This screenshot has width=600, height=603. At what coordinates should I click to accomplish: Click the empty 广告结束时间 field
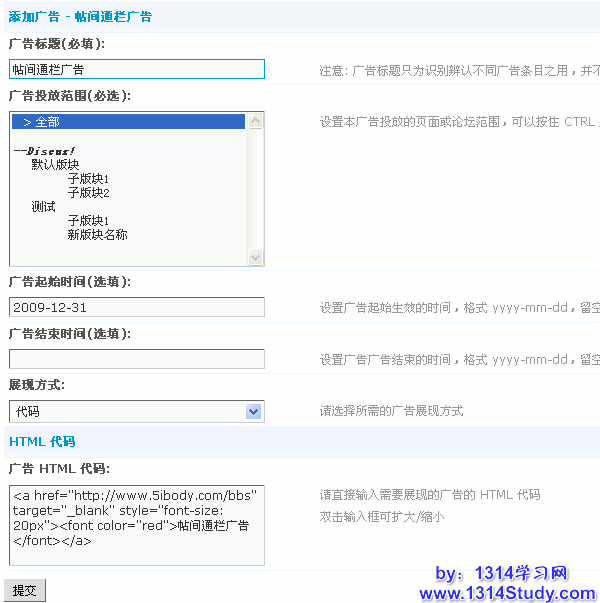click(136, 359)
